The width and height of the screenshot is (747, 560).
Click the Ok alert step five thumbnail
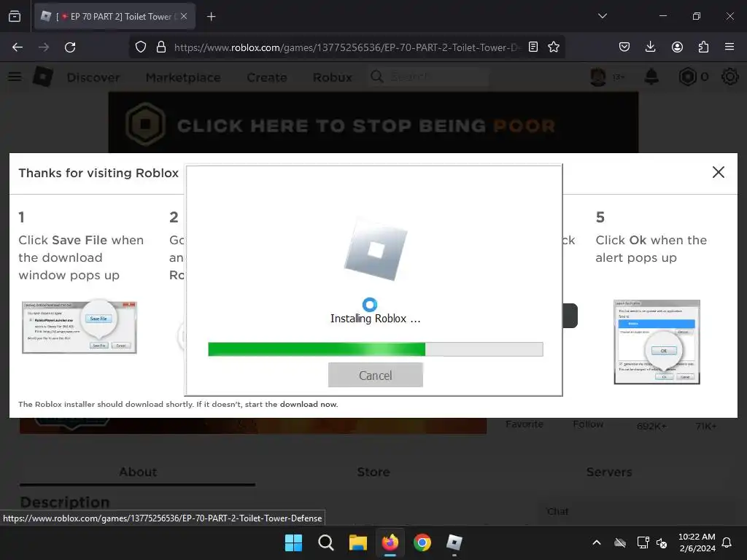click(657, 342)
